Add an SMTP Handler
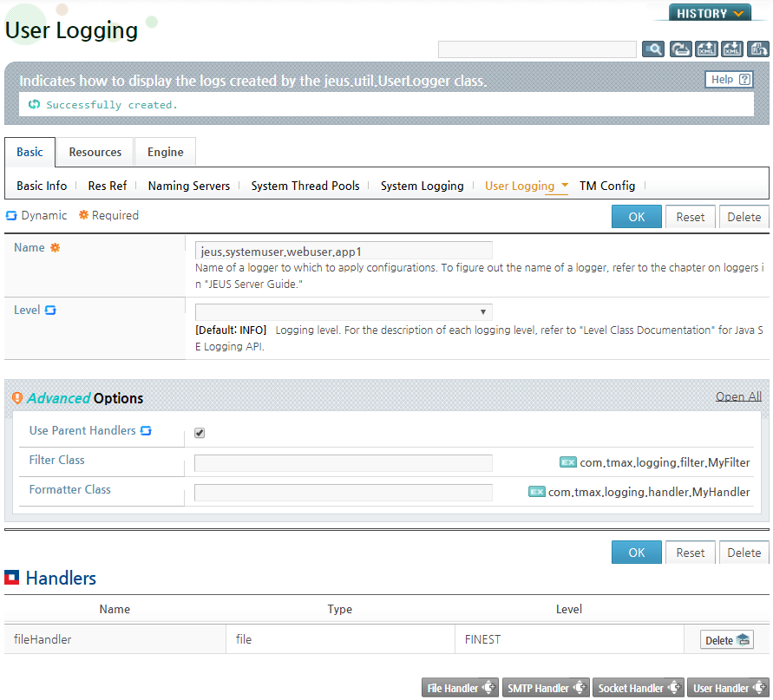This screenshot has height=700, width=773. coord(546,688)
